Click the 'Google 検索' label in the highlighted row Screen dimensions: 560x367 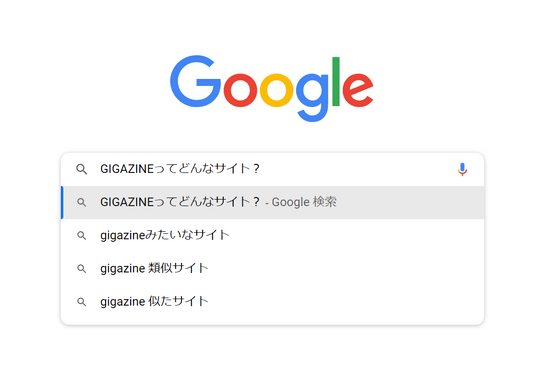tap(304, 202)
